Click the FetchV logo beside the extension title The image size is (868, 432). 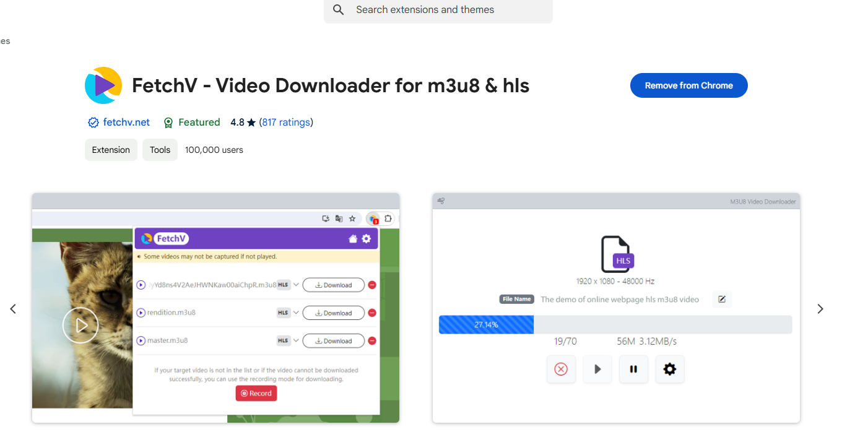103,85
